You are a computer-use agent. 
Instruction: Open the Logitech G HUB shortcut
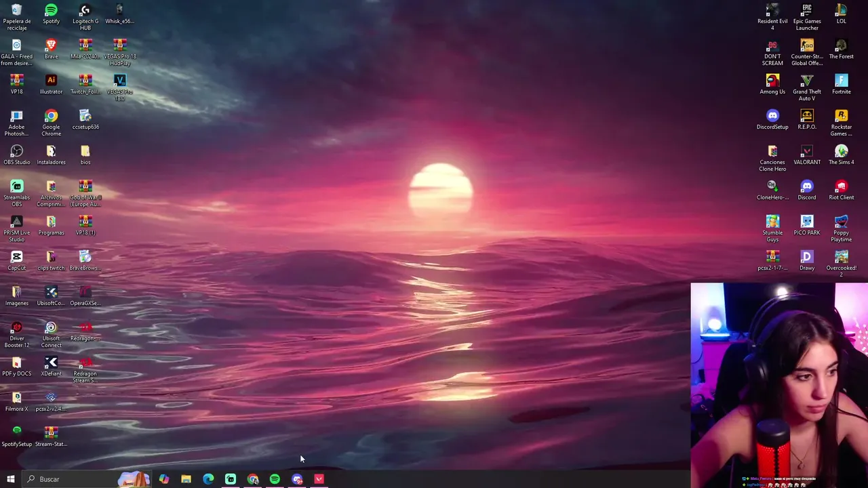(x=85, y=16)
